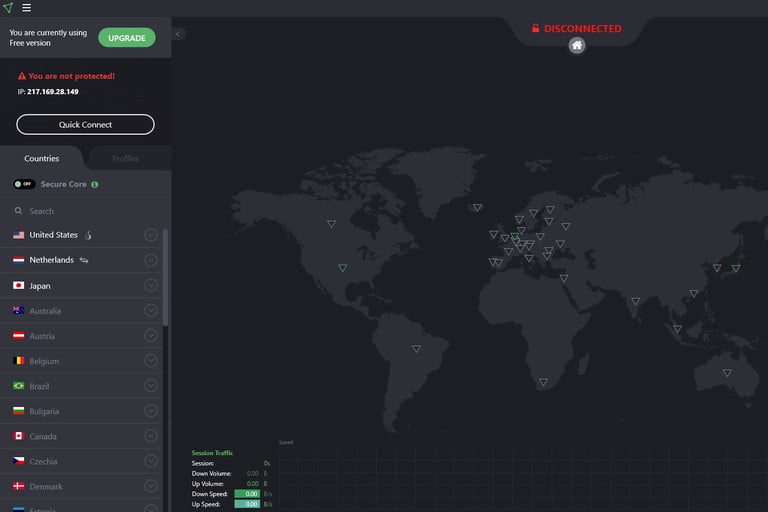
Task: Click the red unlocked padlock icon
Action: coord(536,28)
